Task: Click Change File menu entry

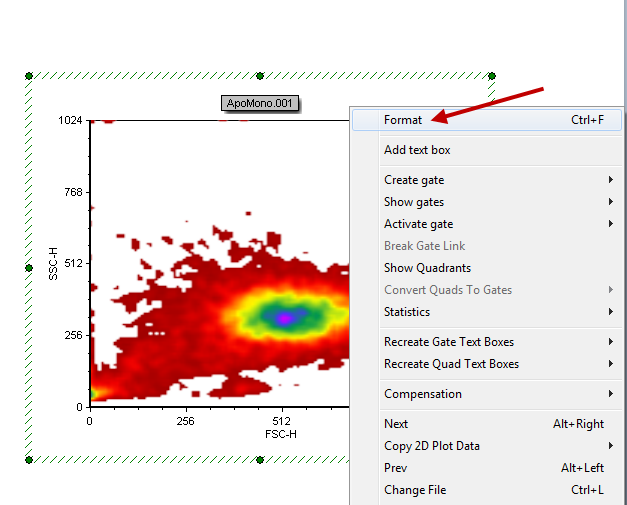Action: tap(415, 490)
